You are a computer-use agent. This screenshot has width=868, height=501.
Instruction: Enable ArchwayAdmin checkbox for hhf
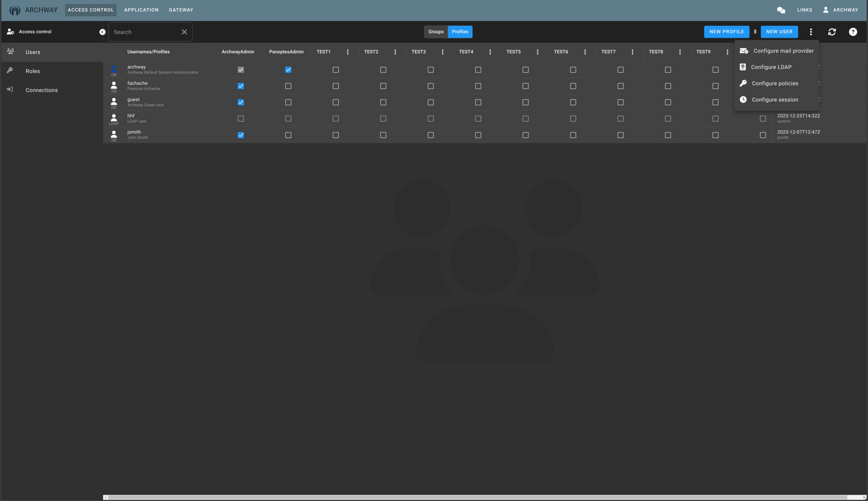[x=241, y=118]
